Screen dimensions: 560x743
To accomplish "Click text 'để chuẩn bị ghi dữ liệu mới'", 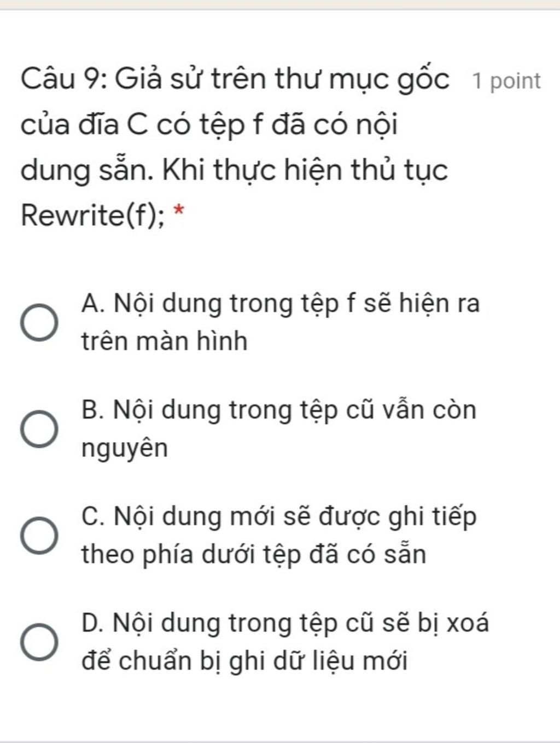I will (x=244, y=661).
